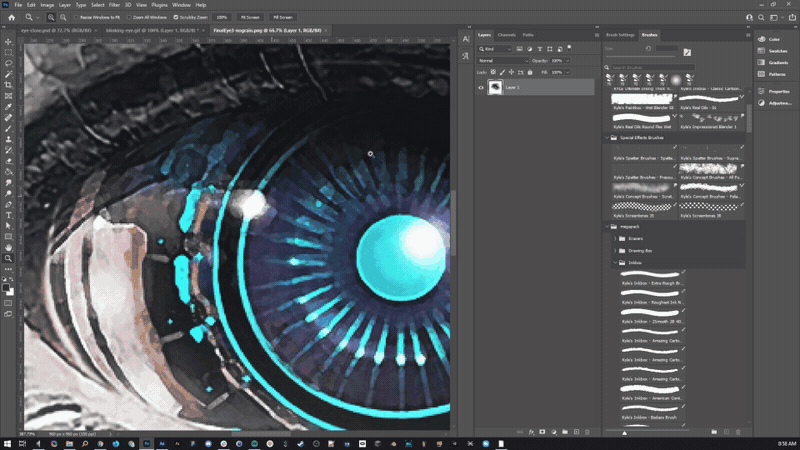
Task: Toggle lock transparent pixels
Action: point(493,72)
